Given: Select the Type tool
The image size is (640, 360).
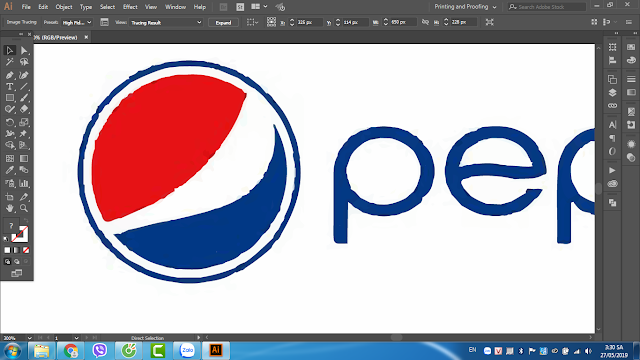Looking at the screenshot, I should point(10,87).
